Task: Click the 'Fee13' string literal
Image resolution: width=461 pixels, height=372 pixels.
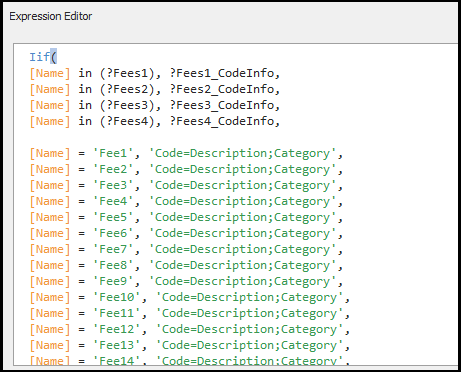Action: [x=117, y=345]
